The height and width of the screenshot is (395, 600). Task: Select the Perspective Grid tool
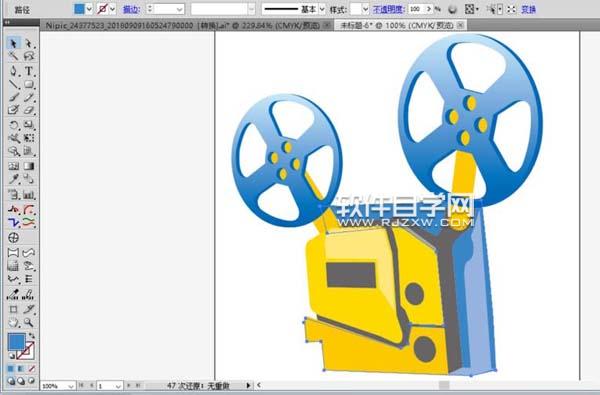(x=29, y=151)
